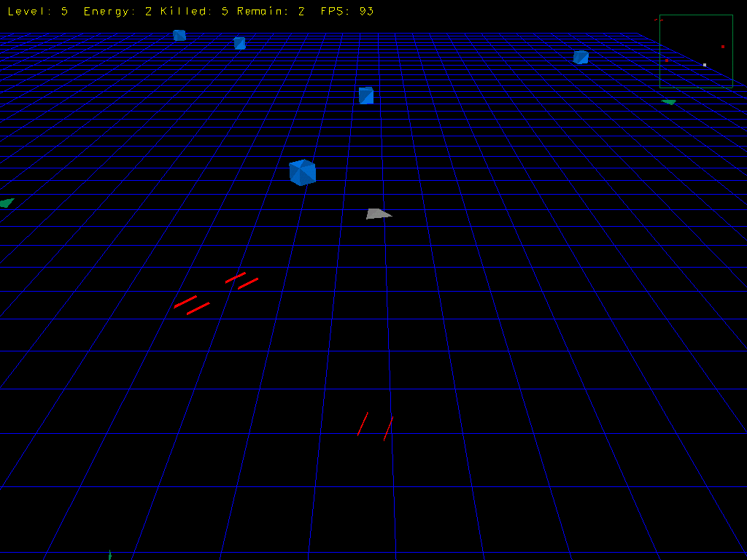The height and width of the screenshot is (560, 747).
Task: Click the gray player ship
Action: (377, 214)
